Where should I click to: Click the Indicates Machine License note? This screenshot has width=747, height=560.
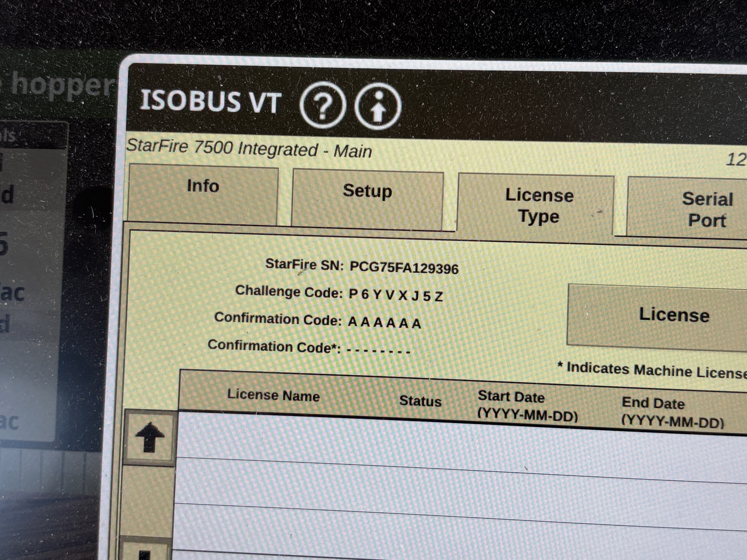tap(653, 370)
